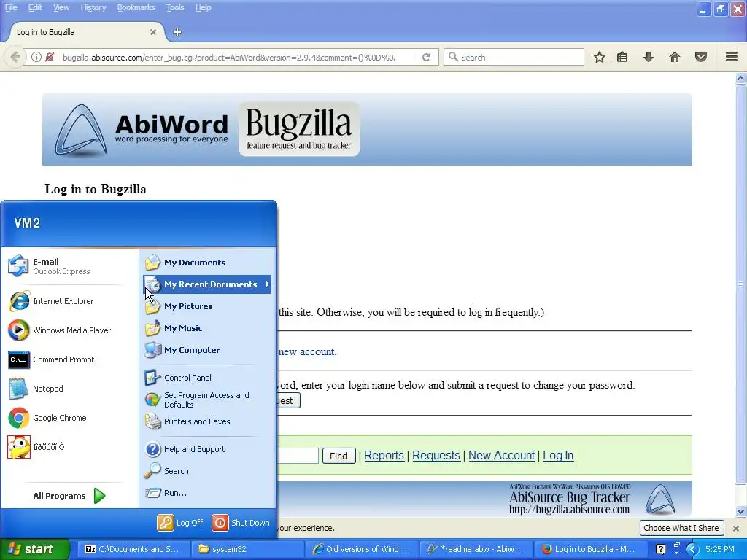Open site information icon in address bar
The image size is (747, 560).
[x=36, y=57]
